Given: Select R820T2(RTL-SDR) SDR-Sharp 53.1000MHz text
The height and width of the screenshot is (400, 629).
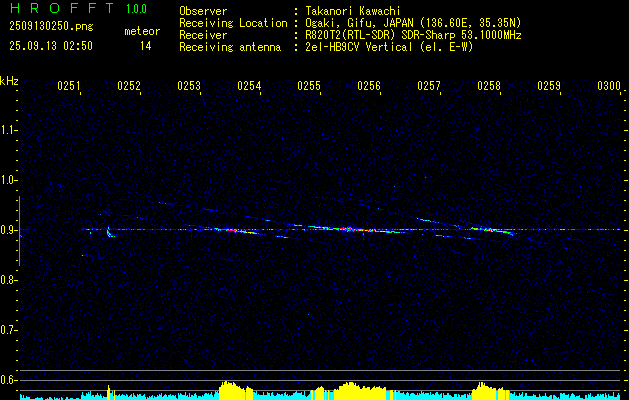Looking at the screenshot, I should click(413, 35).
